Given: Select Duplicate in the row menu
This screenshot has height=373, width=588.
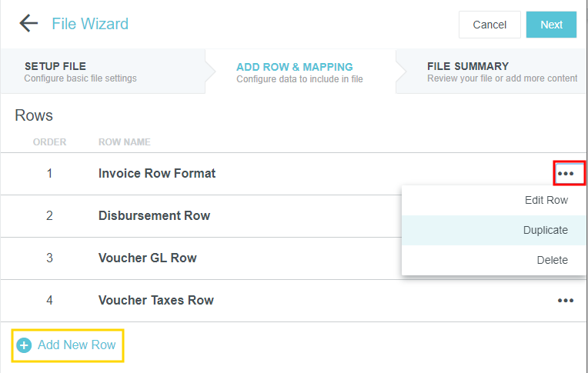Looking at the screenshot, I should [x=545, y=230].
